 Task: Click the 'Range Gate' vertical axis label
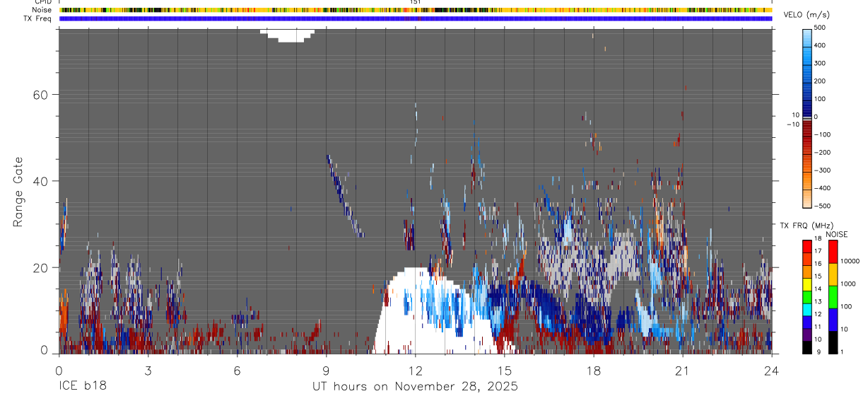click(18, 190)
